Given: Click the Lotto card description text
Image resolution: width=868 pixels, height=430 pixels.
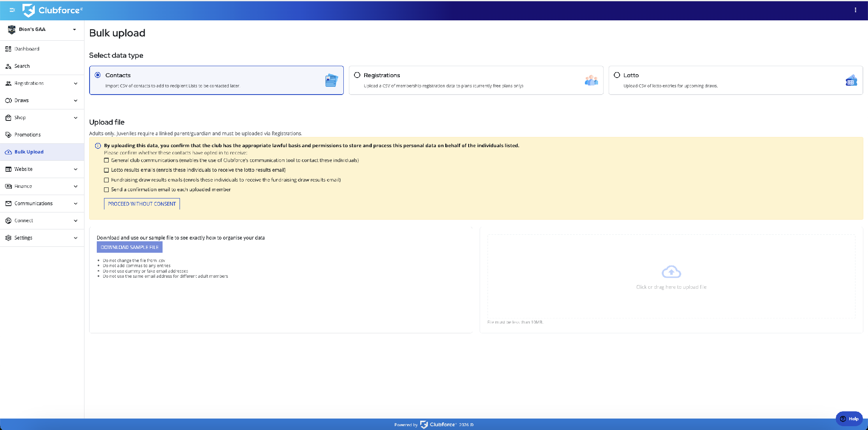Looking at the screenshot, I should click(671, 86).
